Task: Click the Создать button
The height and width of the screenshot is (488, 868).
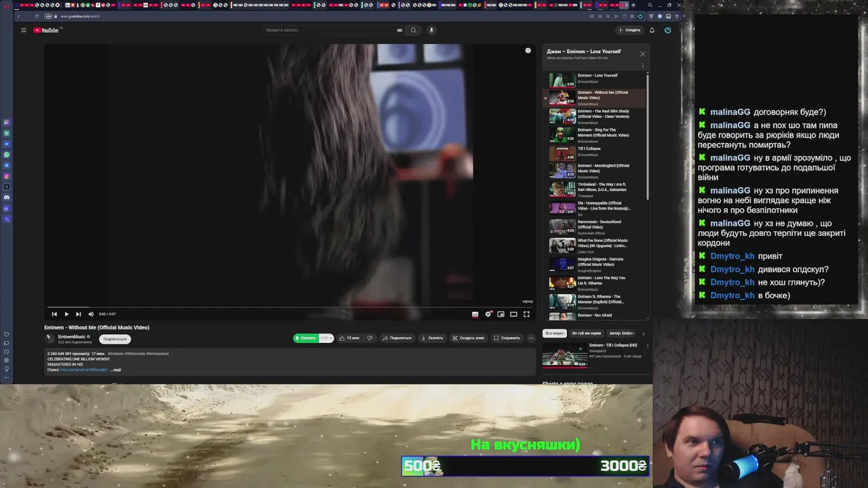Action: pyautogui.click(x=629, y=30)
